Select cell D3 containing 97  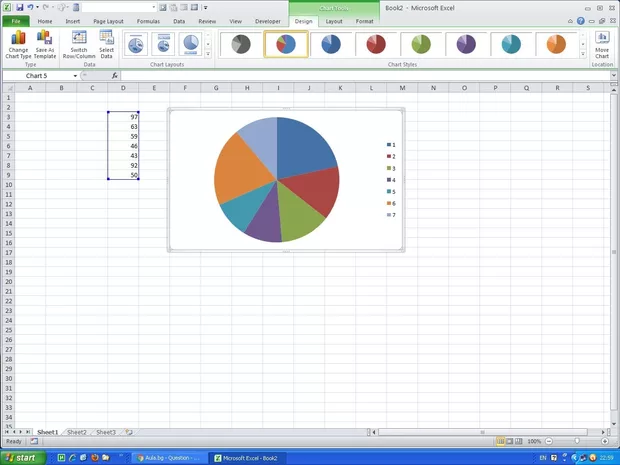pos(123,117)
